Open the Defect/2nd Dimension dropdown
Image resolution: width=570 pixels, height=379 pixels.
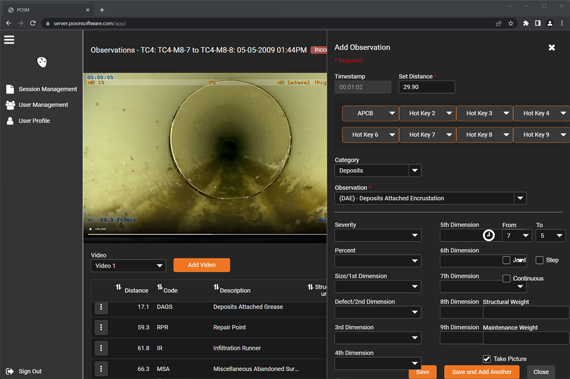(x=378, y=312)
